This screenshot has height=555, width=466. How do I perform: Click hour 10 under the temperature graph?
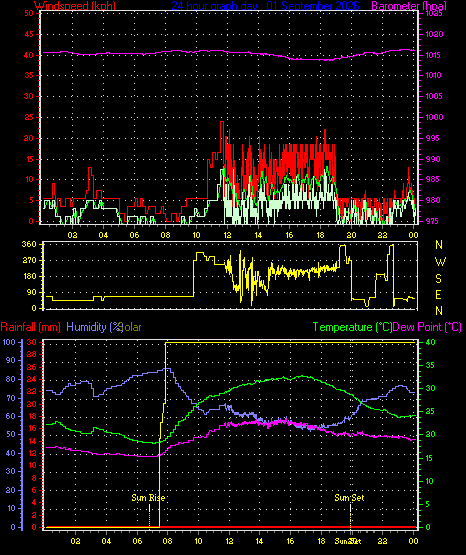point(198,541)
